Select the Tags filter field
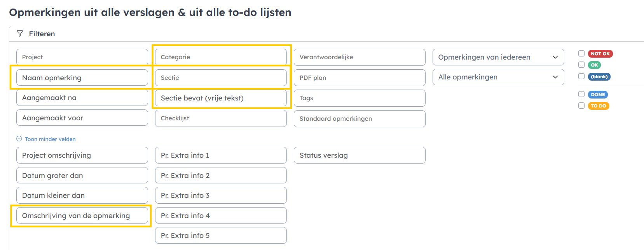644x250 pixels. [x=360, y=98]
